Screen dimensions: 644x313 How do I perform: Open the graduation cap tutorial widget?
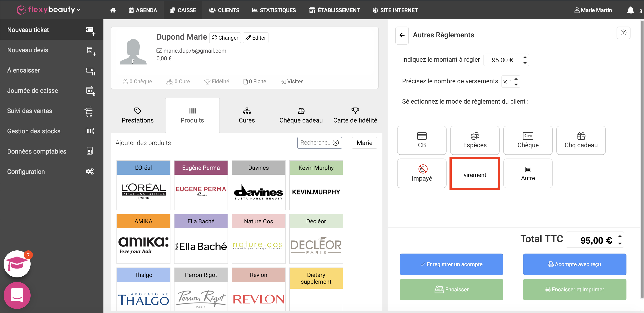pyautogui.click(x=17, y=264)
